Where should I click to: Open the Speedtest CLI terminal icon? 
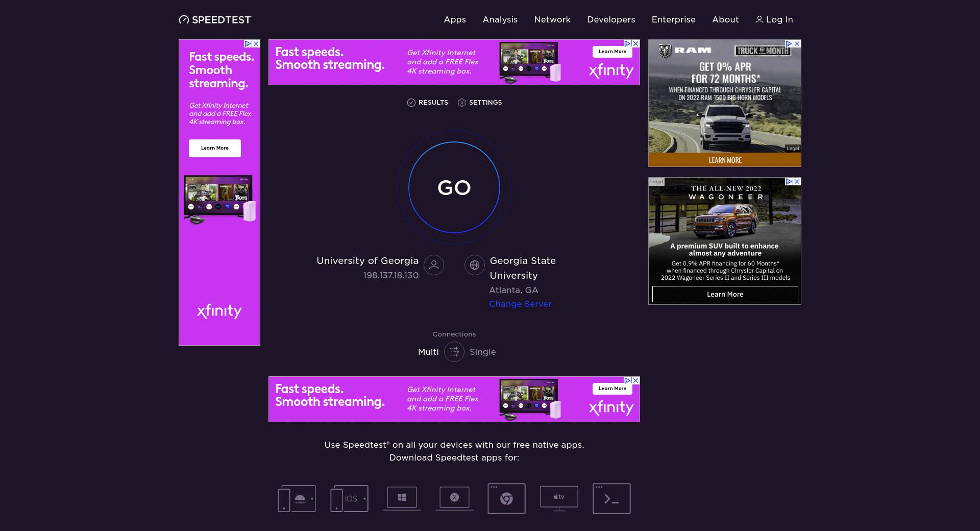tap(611, 498)
